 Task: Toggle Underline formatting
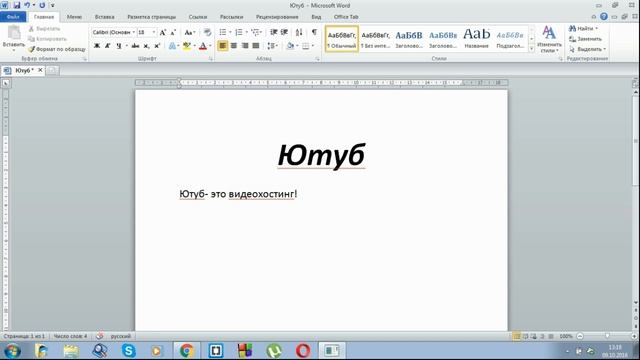[118, 46]
